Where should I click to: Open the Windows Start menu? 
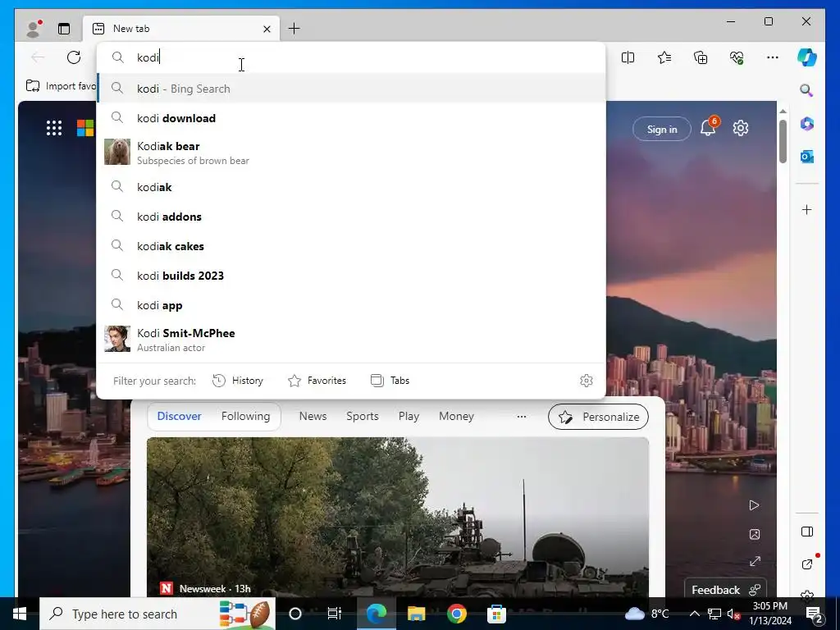pyautogui.click(x=20, y=614)
